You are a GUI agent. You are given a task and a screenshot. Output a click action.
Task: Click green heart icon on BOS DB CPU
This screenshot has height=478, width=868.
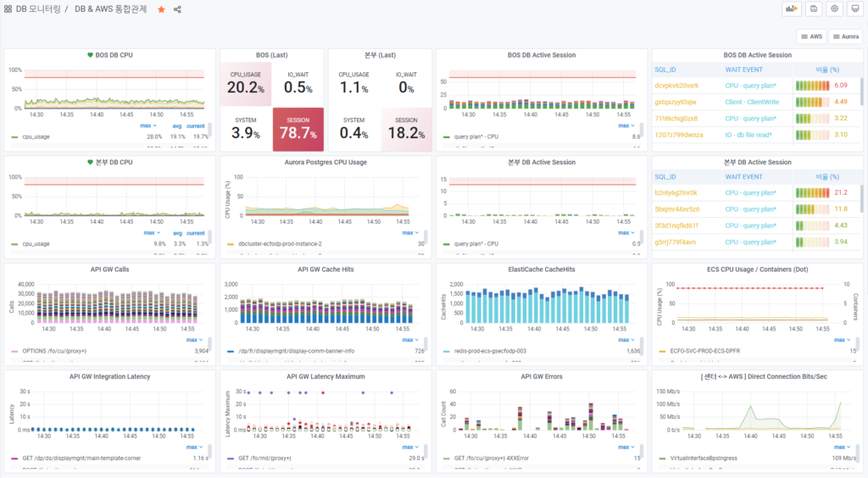(91, 55)
